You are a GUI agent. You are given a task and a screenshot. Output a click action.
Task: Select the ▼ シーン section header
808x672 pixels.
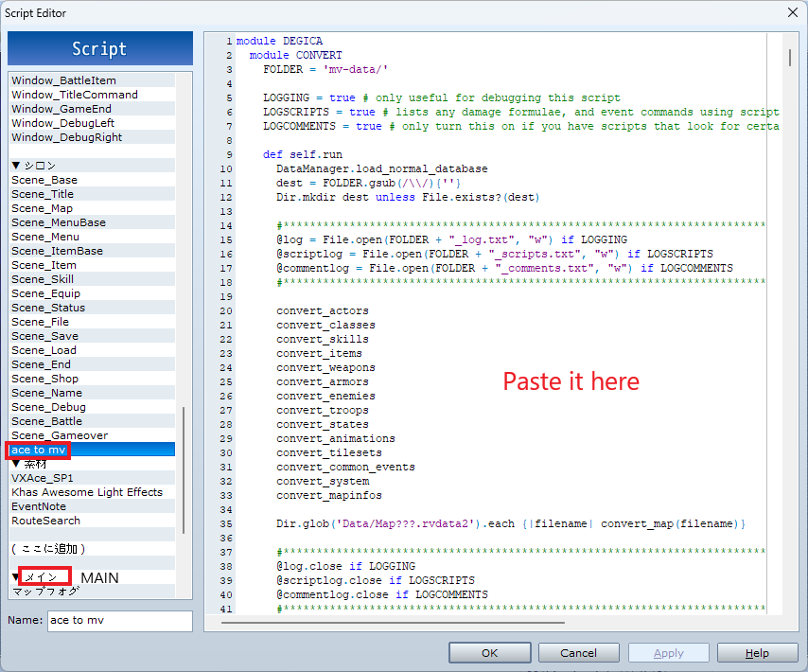[x=92, y=166]
